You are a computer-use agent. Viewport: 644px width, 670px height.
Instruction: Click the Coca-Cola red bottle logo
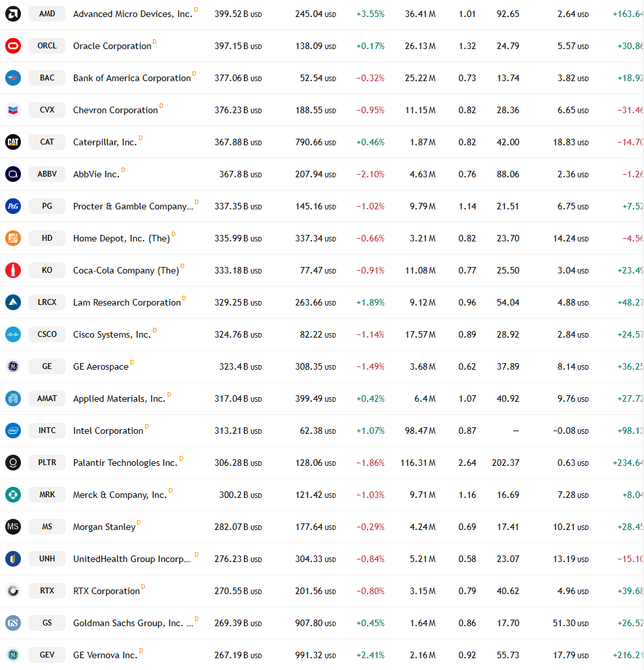[x=13, y=270]
